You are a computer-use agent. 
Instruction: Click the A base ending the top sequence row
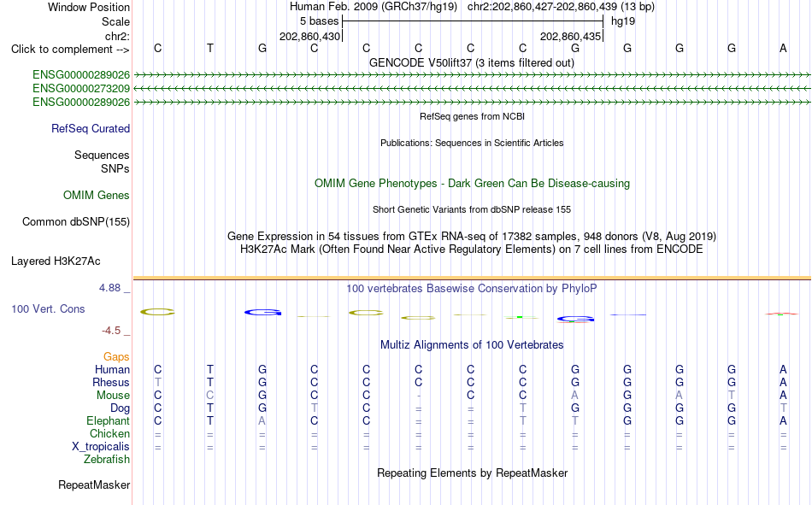(x=783, y=48)
